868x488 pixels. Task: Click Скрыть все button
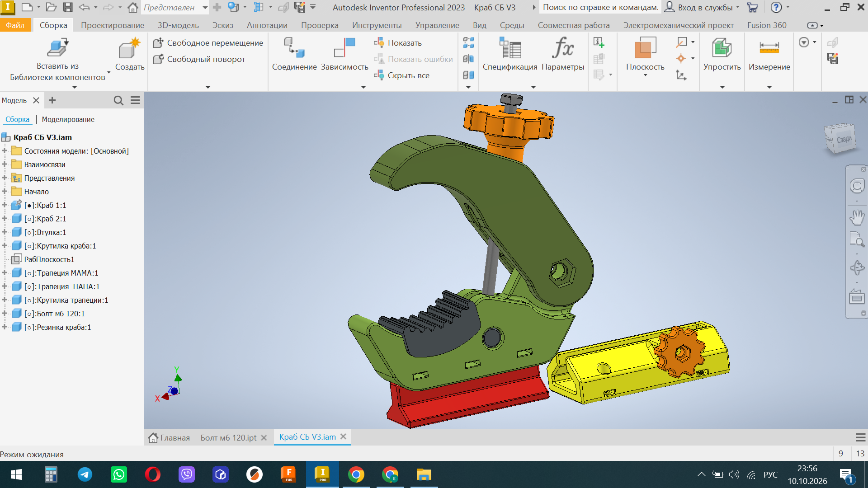coord(401,75)
